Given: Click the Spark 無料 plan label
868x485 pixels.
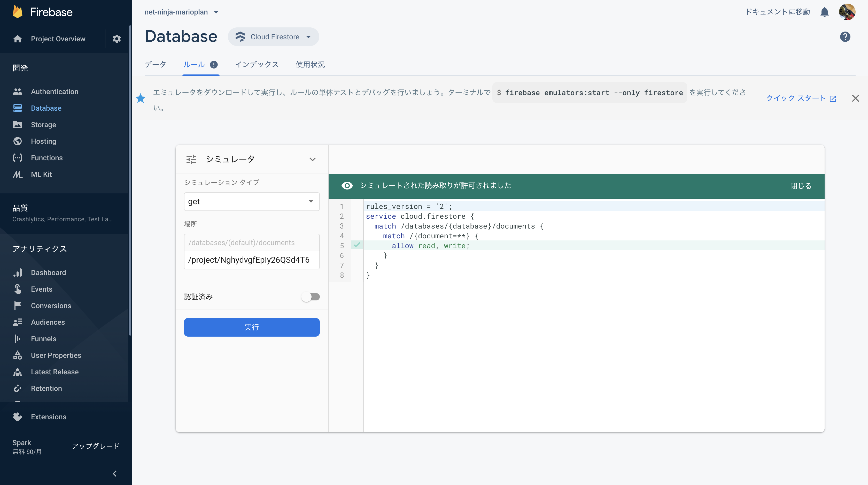Looking at the screenshot, I should coord(27,446).
